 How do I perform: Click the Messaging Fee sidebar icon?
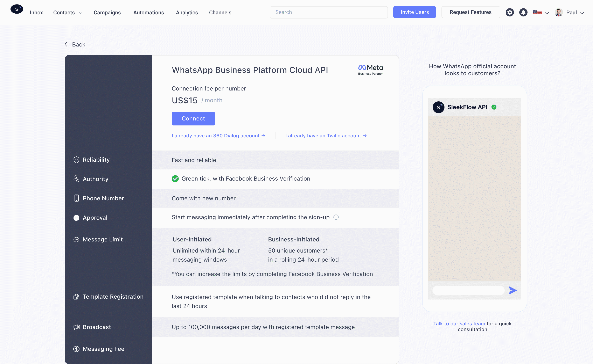76,349
